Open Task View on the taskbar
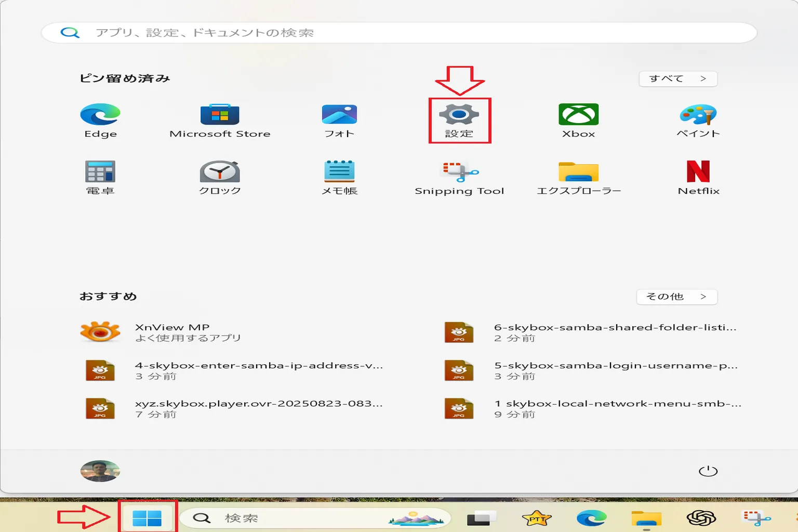This screenshot has height=532, width=798. 482,517
